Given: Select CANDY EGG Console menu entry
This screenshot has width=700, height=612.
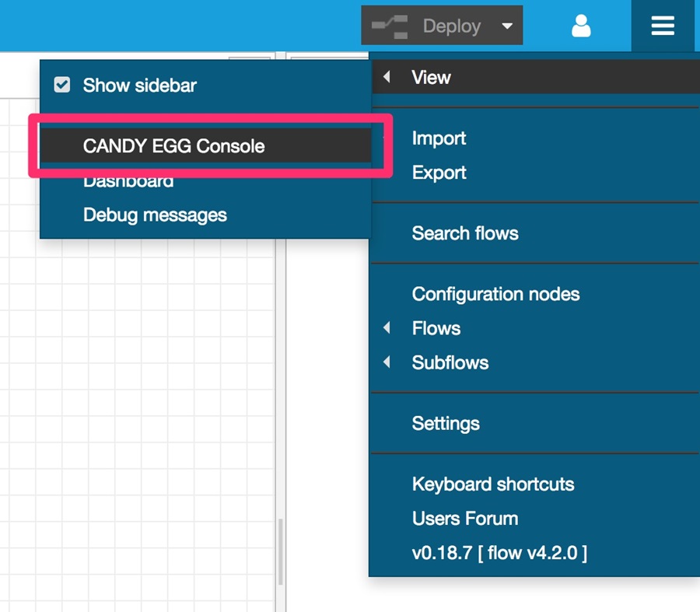Looking at the screenshot, I should [206, 145].
